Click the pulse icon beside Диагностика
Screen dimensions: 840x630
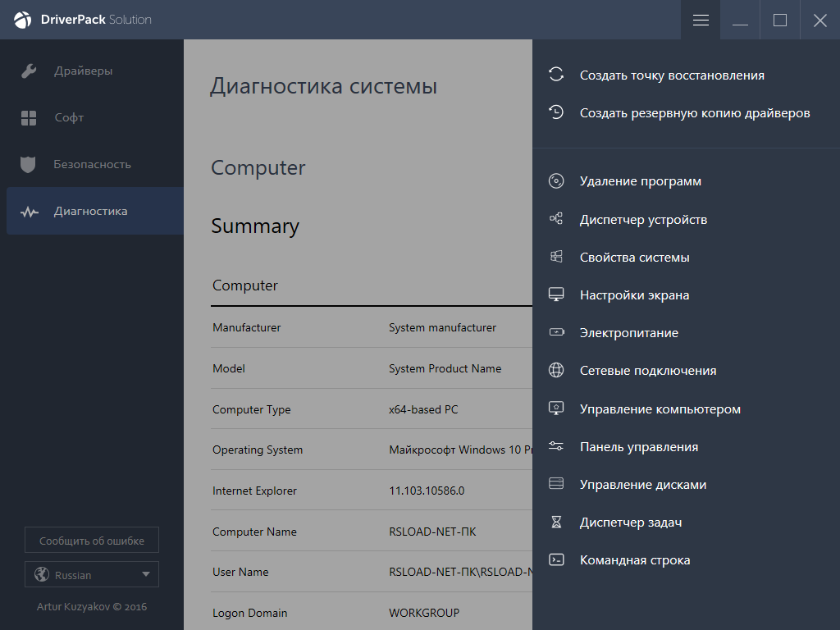pos(29,212)
